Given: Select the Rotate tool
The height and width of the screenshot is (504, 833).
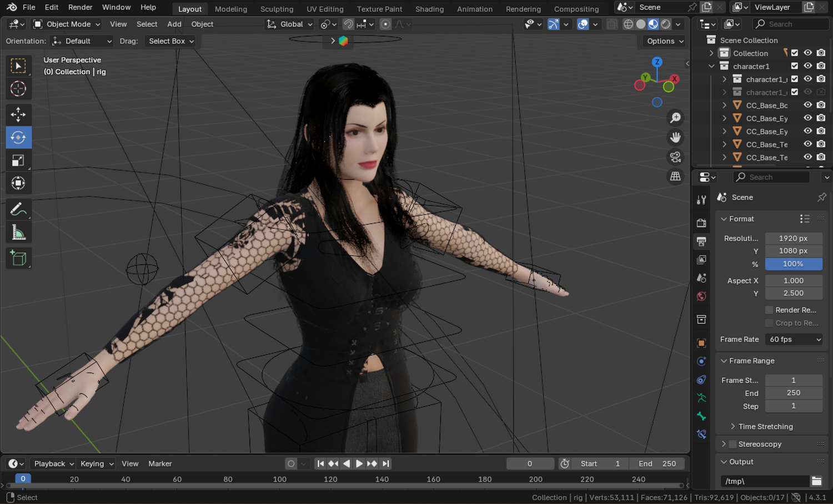Looking at the screenshot, I should click(x=18, y=137).
